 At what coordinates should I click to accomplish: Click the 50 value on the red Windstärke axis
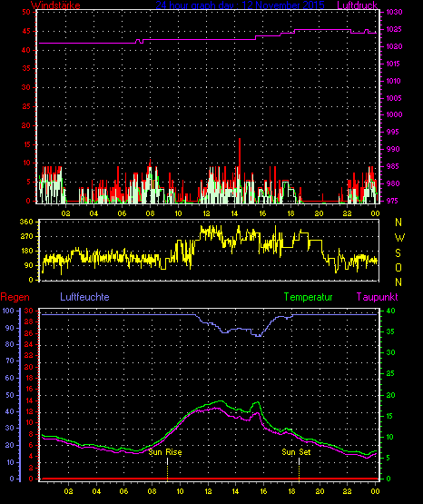click(x=26, y=12)
